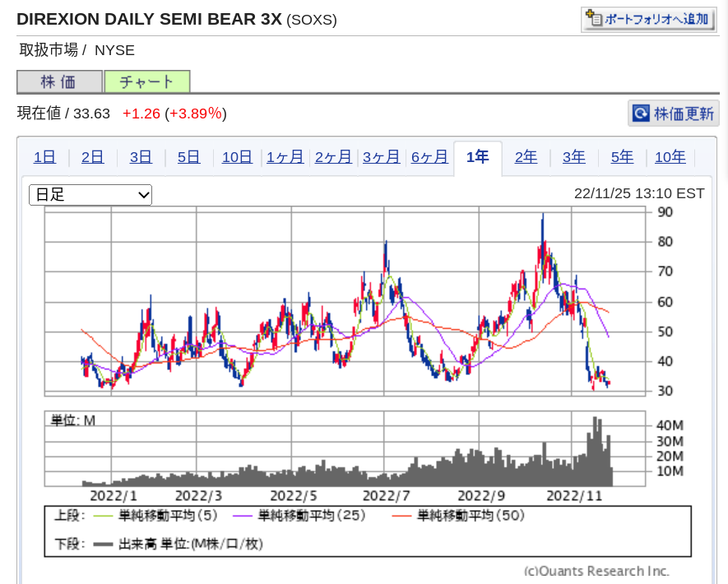Select the 2年 chart range

coord(526,157)
